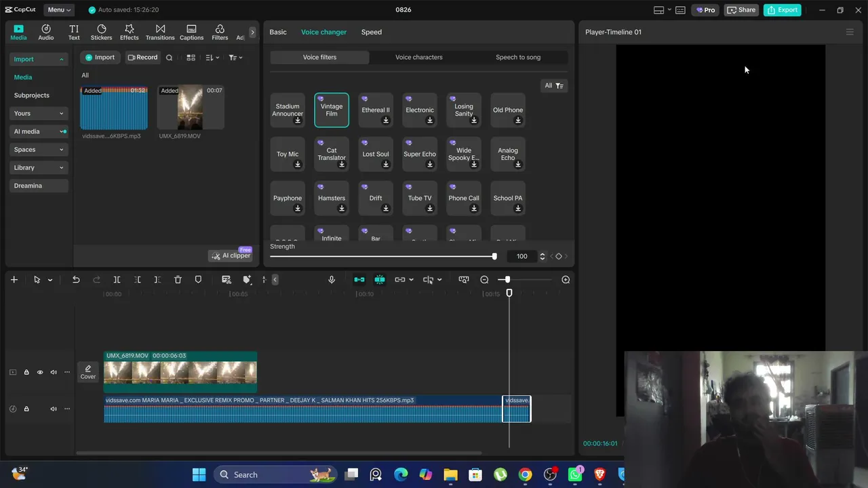This screenshot has height=488, width=868.
Task: Click the Share button
Action: click(x=741, y=10)
